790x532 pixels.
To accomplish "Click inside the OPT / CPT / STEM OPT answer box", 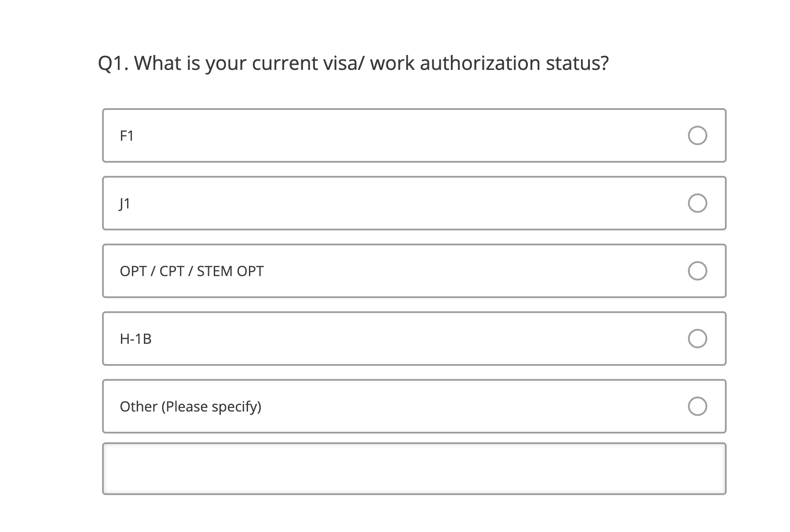I will tap(414, 271).
